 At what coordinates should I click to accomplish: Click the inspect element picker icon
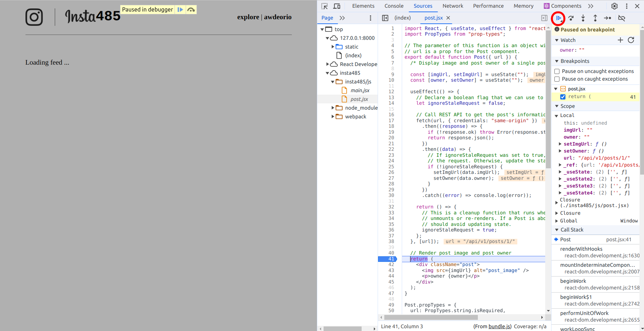325,6
